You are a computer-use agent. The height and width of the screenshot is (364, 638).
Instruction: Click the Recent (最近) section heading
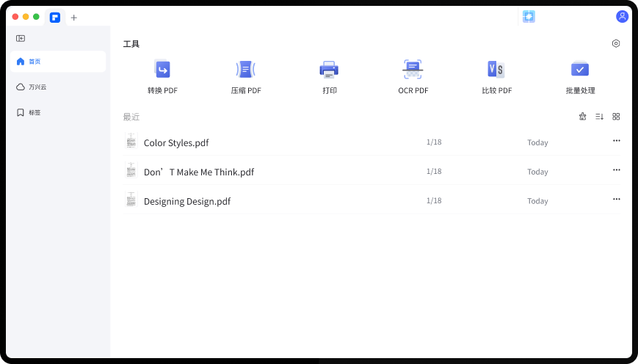(131, 117)
